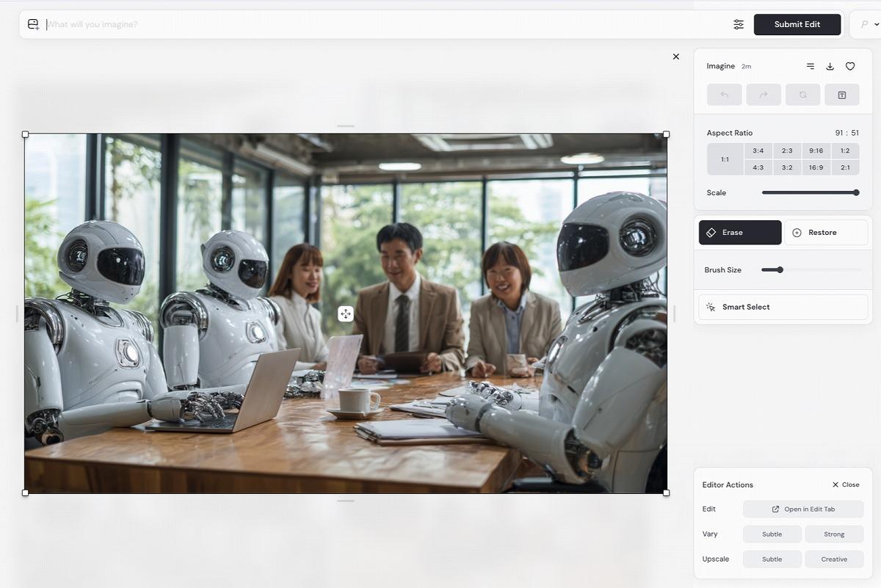Click Open in Edit Tab
This screenshot has width=881, height=588.
pyautogui.click(x=802, y=509)
